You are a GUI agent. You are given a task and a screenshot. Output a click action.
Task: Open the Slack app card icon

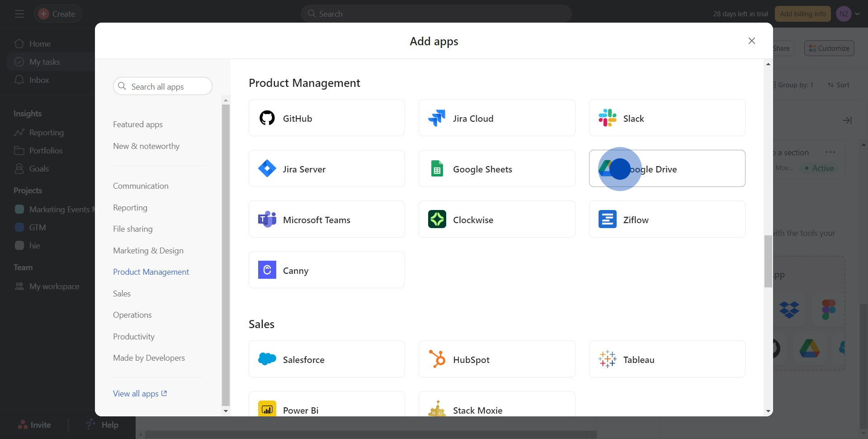coord(607,118)
